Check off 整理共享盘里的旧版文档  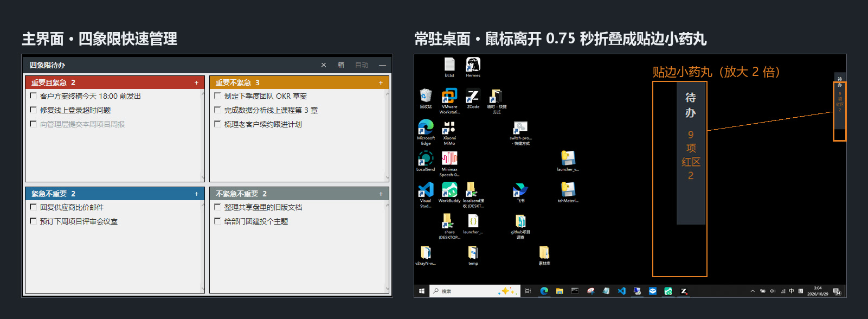click(x=218, y=207)
